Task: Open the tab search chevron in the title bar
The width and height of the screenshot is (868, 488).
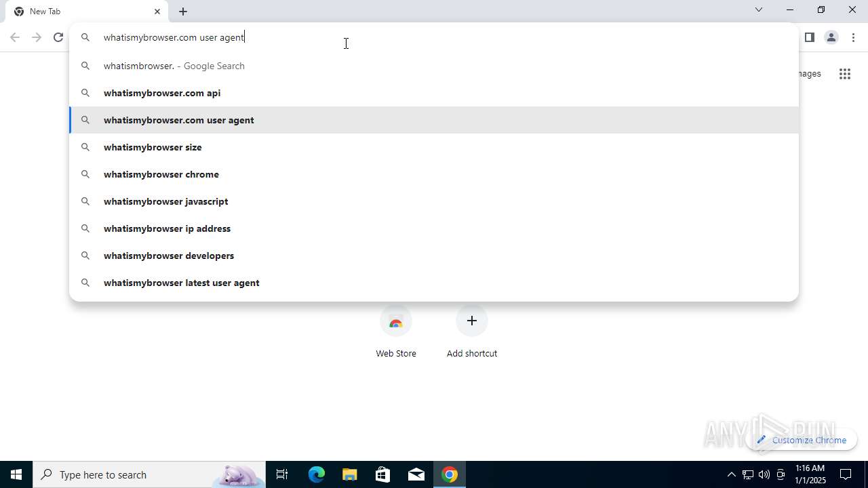Action: click(x=759, y=9)
